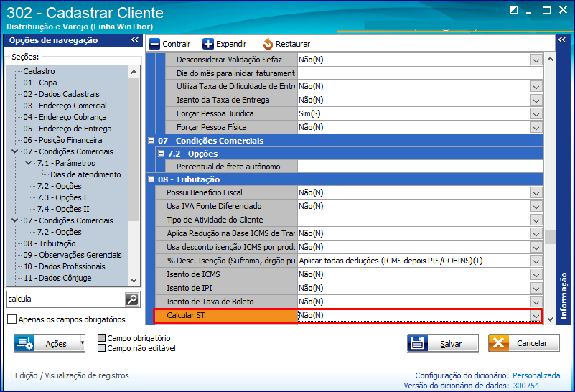Click the property grid scrollbar thumb

550,237
